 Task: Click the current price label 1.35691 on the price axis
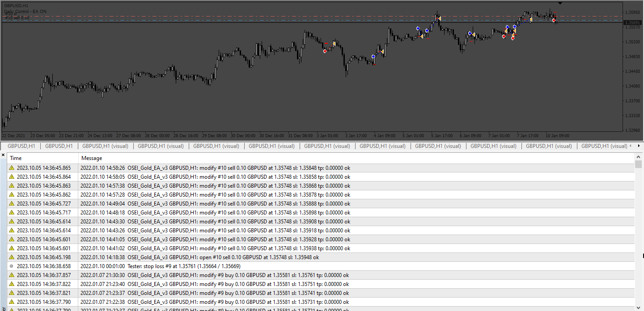pyautogui.click(x=633, y=22)
